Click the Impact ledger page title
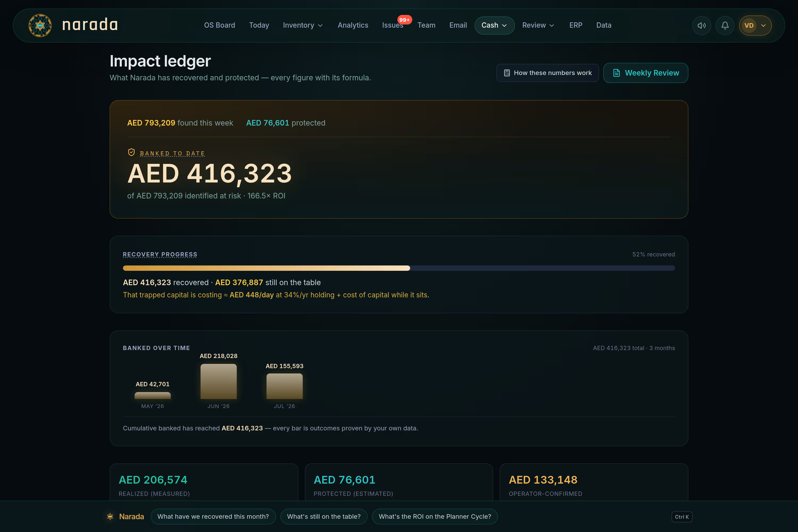798x532 pixels. (x=160, y=61)
